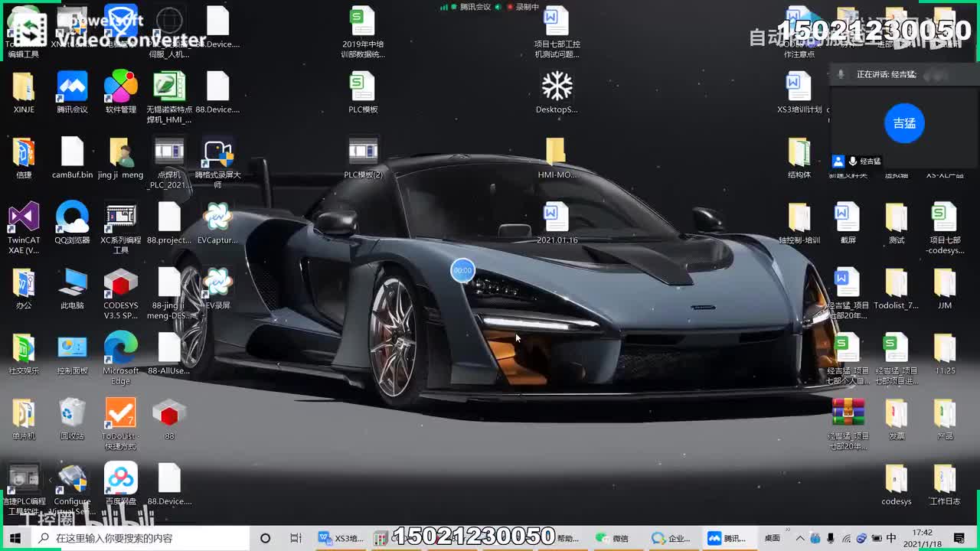980x551 pixels.
Task: Open the 软件管理 shortcut
Action: [x=121, y=92]
